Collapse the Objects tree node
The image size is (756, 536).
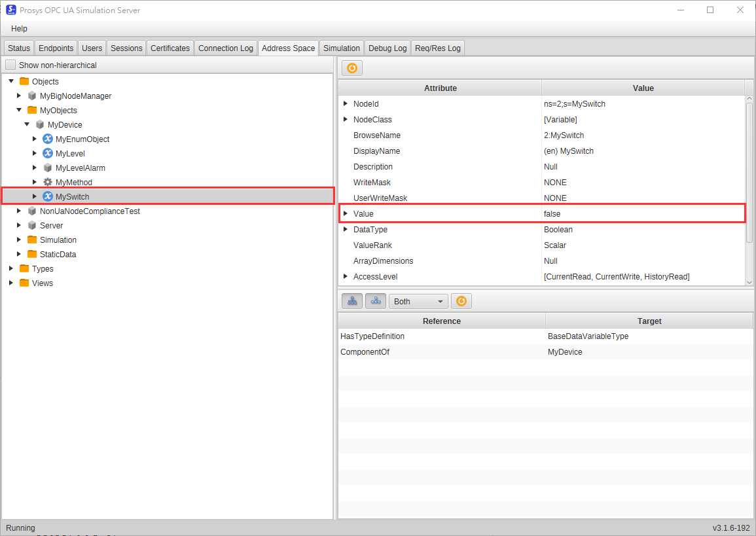11,81
